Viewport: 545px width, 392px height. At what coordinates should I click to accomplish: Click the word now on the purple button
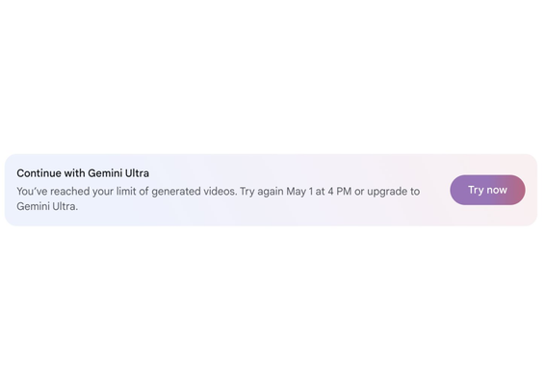[497, 190]
